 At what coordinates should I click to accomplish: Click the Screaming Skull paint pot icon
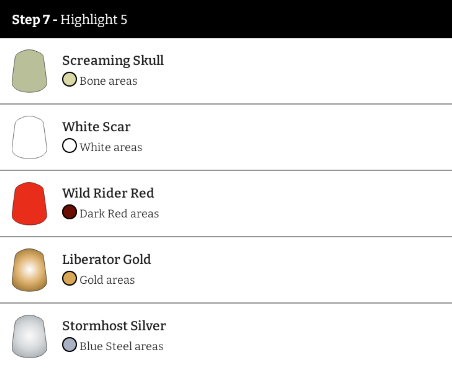(x=29, y=71)
